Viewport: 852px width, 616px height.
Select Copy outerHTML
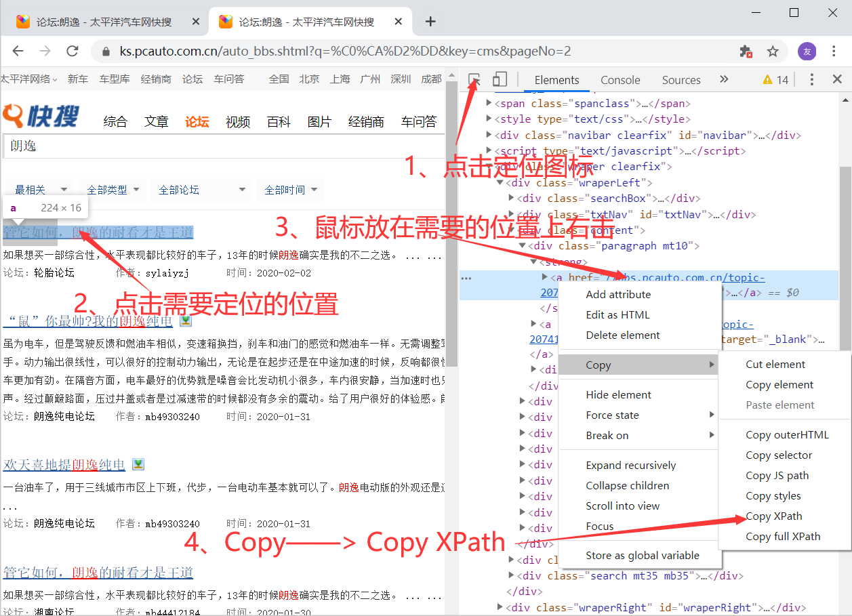787,434
